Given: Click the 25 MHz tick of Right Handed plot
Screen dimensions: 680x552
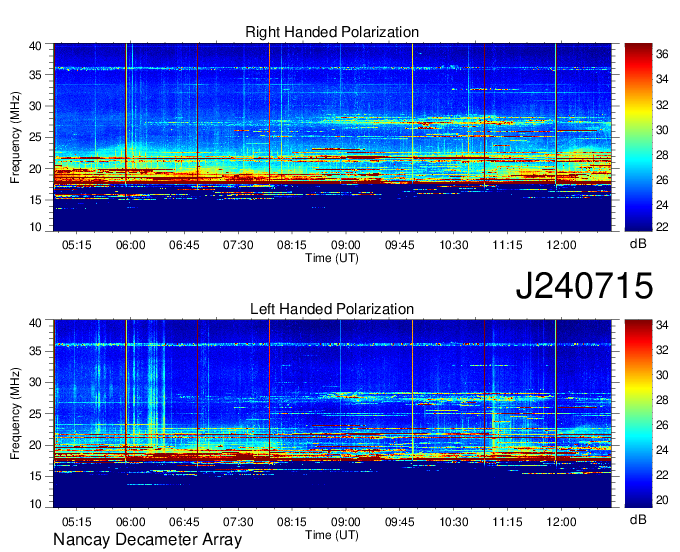Looking at the screenshot, I should click(x=35, y=137).
